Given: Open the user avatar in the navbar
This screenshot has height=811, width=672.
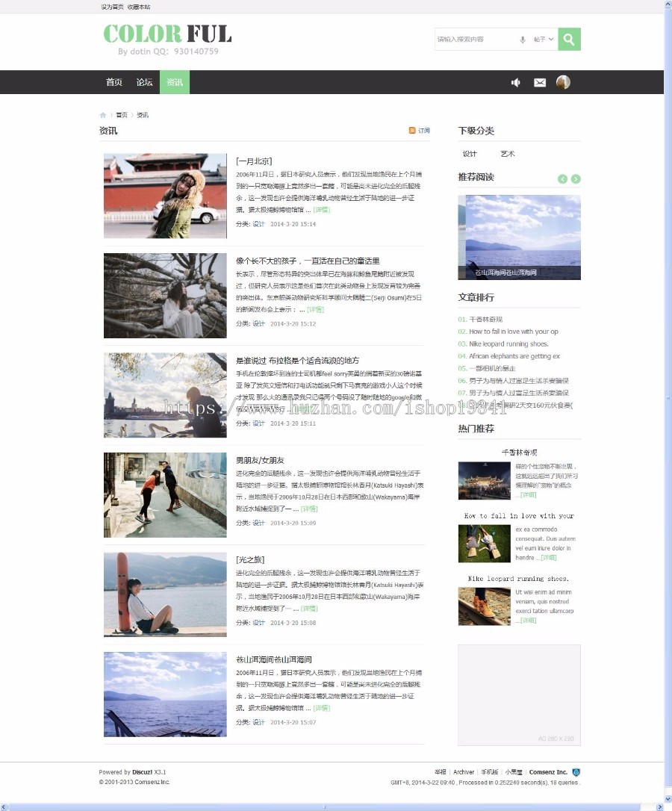Looking at the screenshot, I should [x=563, y=83].
